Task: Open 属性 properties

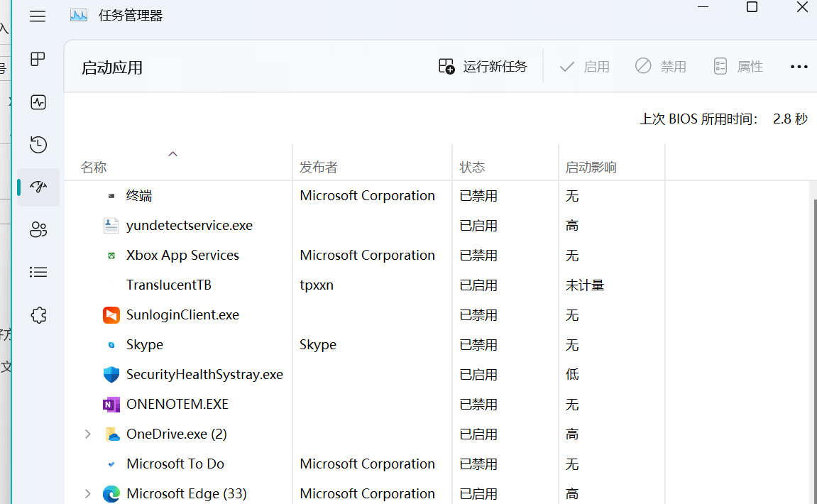Action: 738,67
